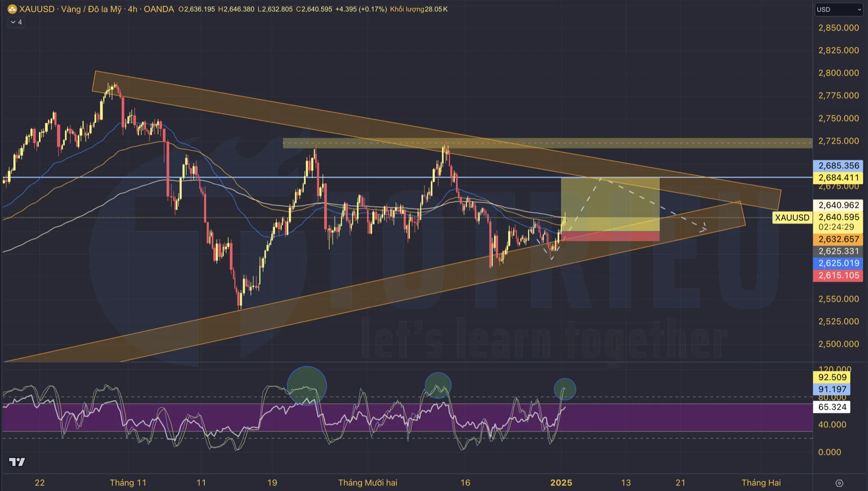Click 0.000 on the oscillator axis
Viewport: 868px width, 491px height.
830,452
